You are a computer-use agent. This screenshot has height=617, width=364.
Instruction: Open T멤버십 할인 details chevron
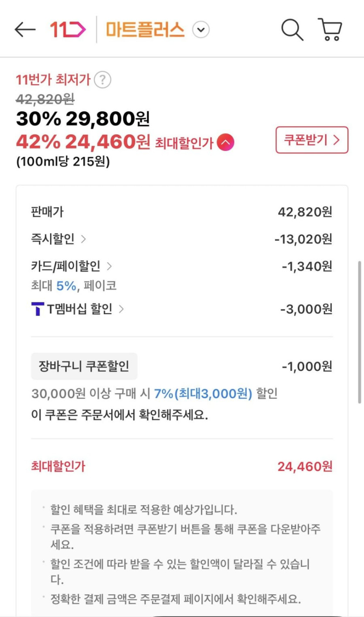121,309
